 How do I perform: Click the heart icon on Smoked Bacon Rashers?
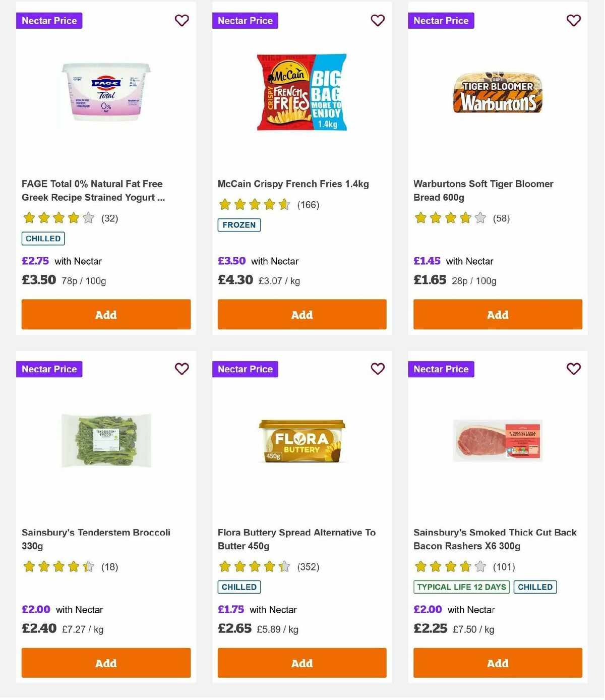[573, 369]
